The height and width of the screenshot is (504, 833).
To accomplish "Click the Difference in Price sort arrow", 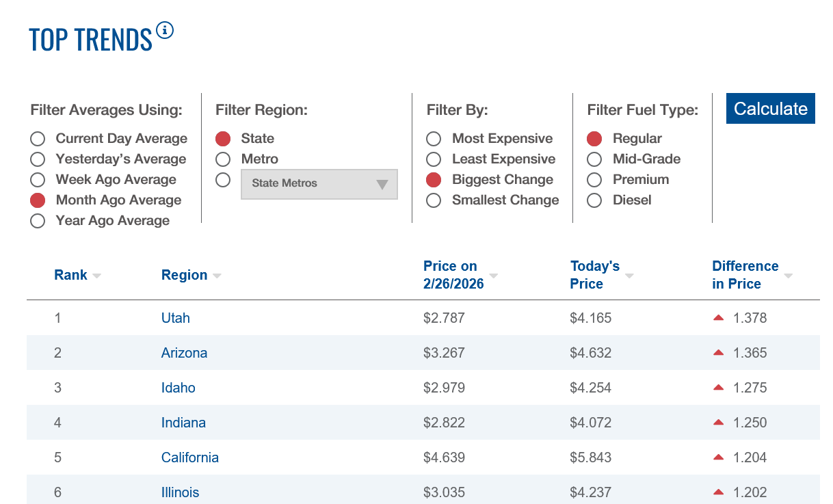I will click(788, 276).
